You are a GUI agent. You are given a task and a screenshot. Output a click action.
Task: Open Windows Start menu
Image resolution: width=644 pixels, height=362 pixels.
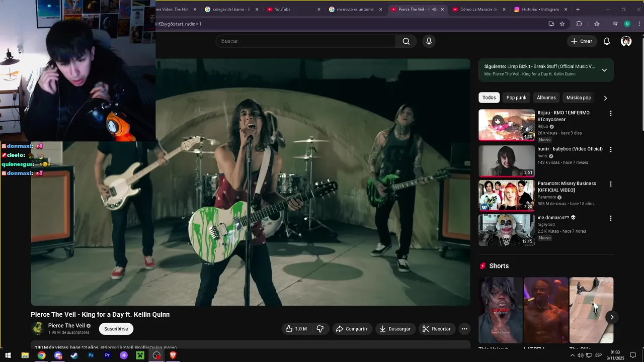(x=8, y=355)
